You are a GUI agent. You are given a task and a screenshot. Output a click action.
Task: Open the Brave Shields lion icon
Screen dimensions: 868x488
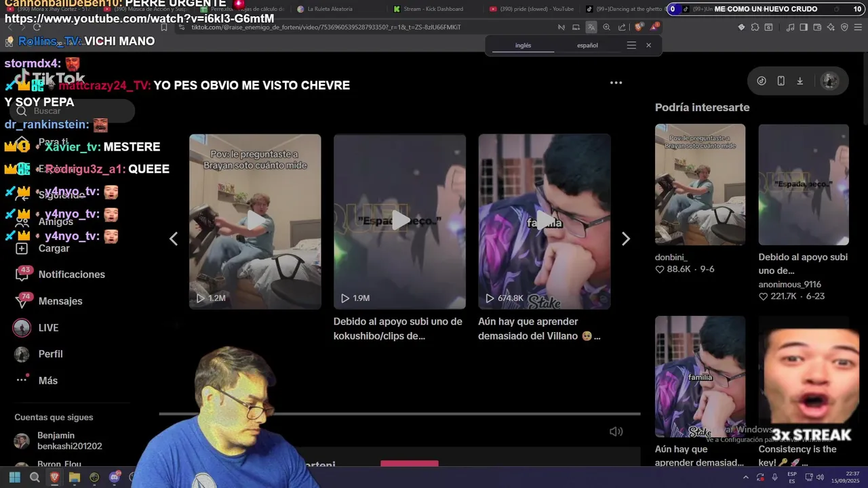coord(638,27)
